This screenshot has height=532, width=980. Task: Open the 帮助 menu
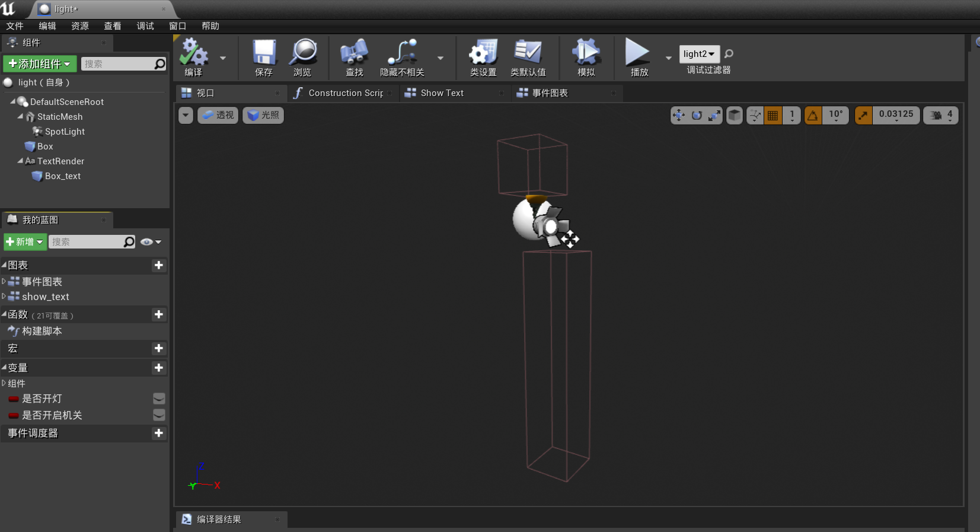click(x=210, y=26)
